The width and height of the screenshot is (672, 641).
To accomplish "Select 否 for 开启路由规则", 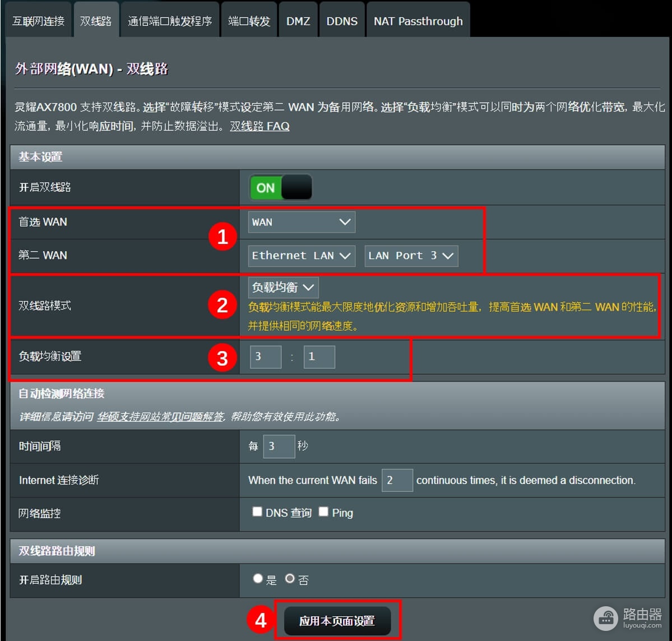I will pyautogui.click(x=290, y=578).
